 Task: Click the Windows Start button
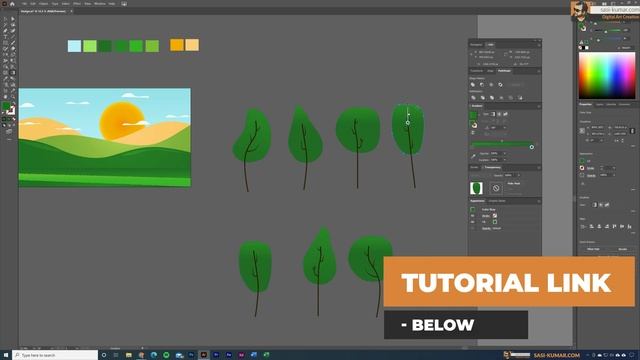point(6,355)
